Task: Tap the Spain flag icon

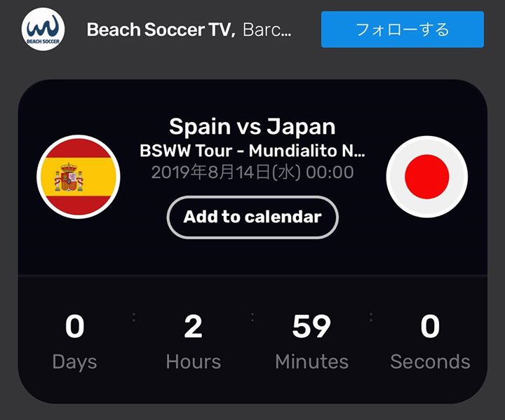Action: (79, 177)
